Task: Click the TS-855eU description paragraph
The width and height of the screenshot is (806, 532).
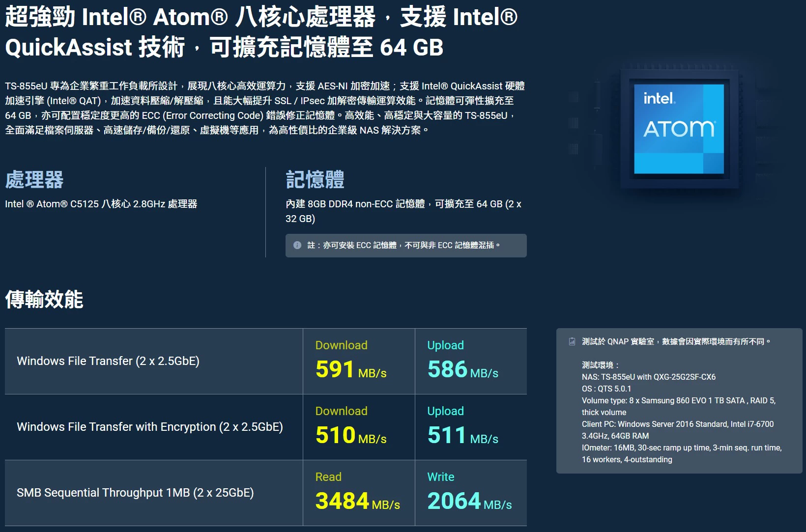Action: point(265,108)
